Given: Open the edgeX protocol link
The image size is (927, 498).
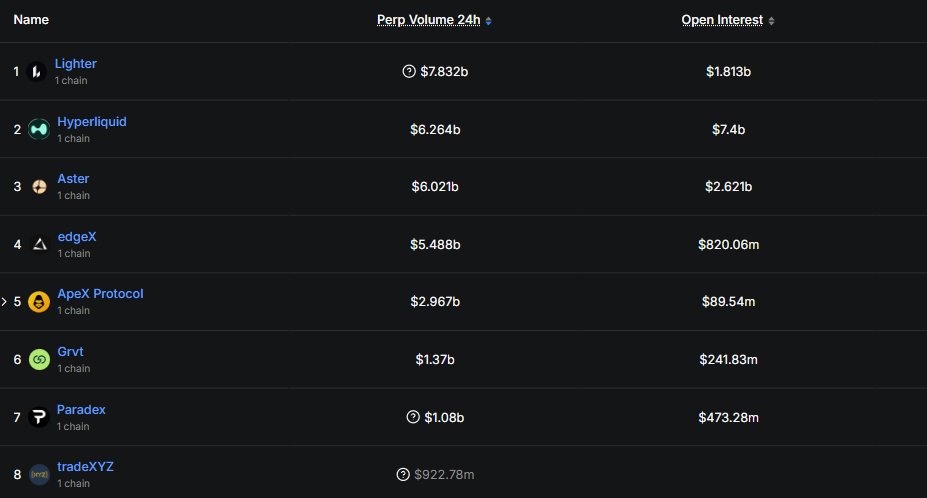Looking at the screenshot, I should [x=77, y=237].
